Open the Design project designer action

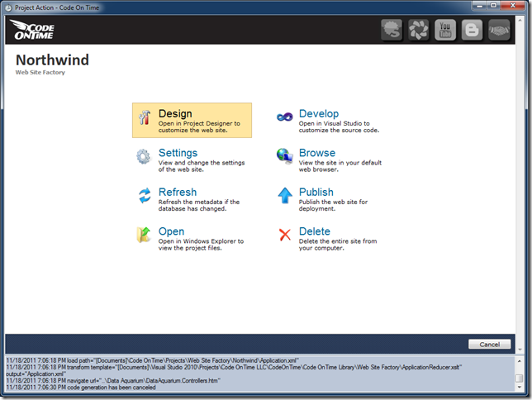click(x=175, y=114)
